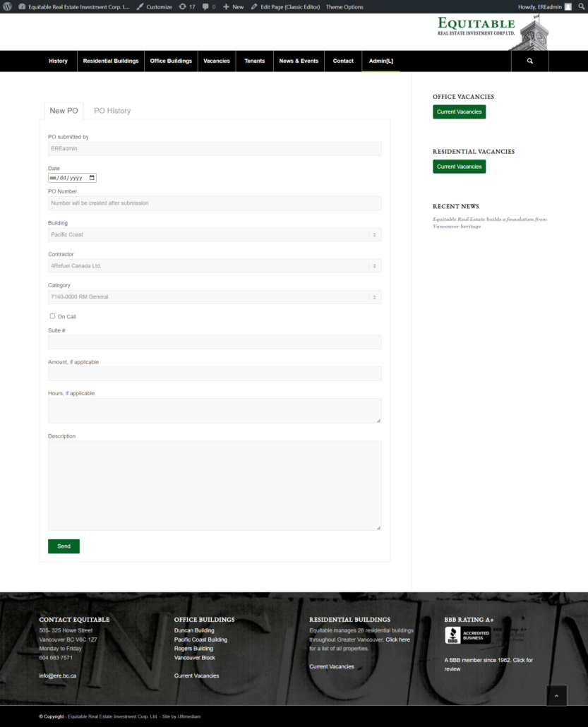Click into the Description text area

[215, 485]
